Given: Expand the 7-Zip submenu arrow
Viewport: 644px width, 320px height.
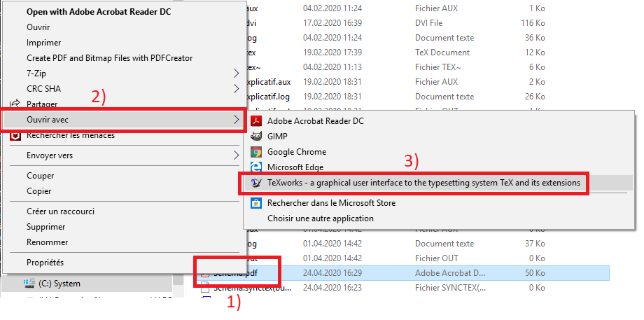Looking at the screenshot, I should (x=236, y=74).
